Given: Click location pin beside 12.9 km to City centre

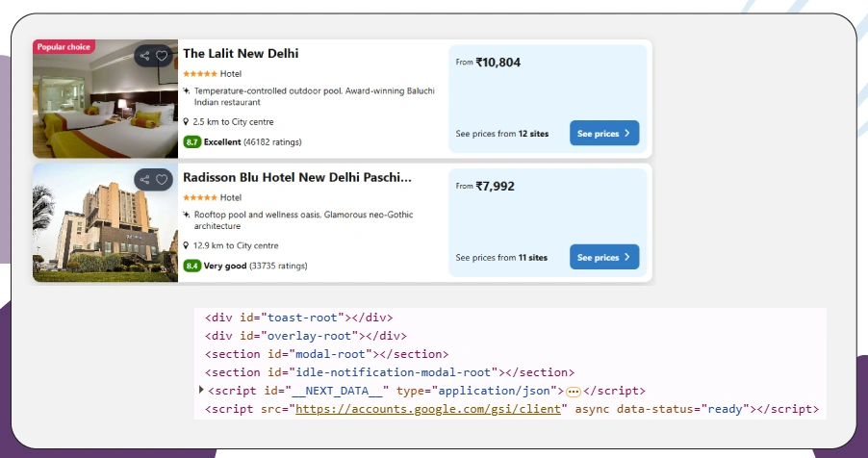Looking at the screenshot, I should coord(186,245).
